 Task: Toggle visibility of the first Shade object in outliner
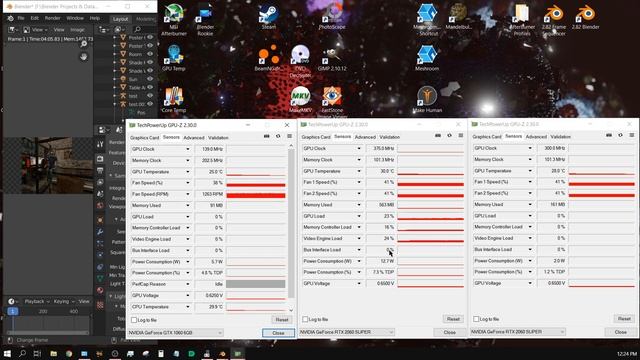[x=150, y=62]
